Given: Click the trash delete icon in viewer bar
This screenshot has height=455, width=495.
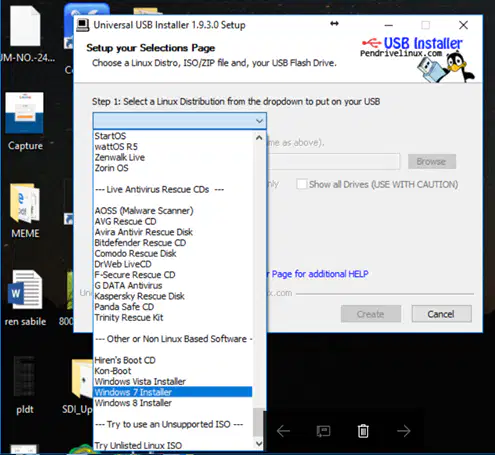Looking at the screenshot, I should [x=363, y=431].
